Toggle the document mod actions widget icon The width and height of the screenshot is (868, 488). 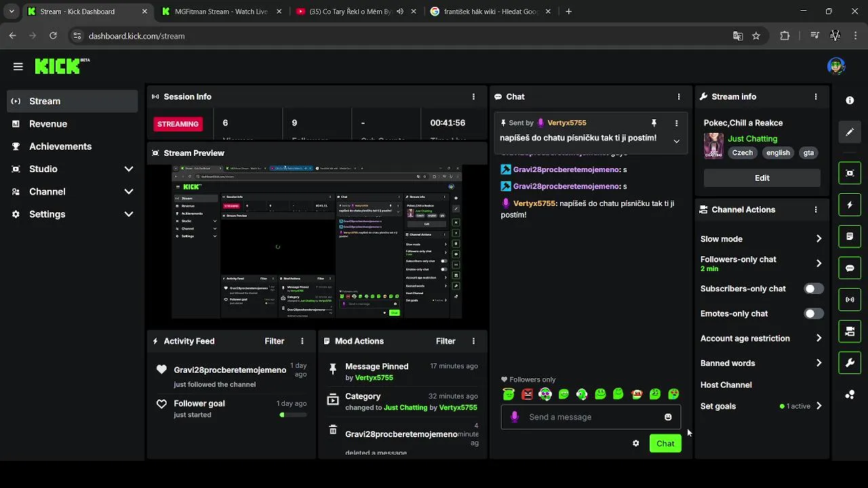850,237
